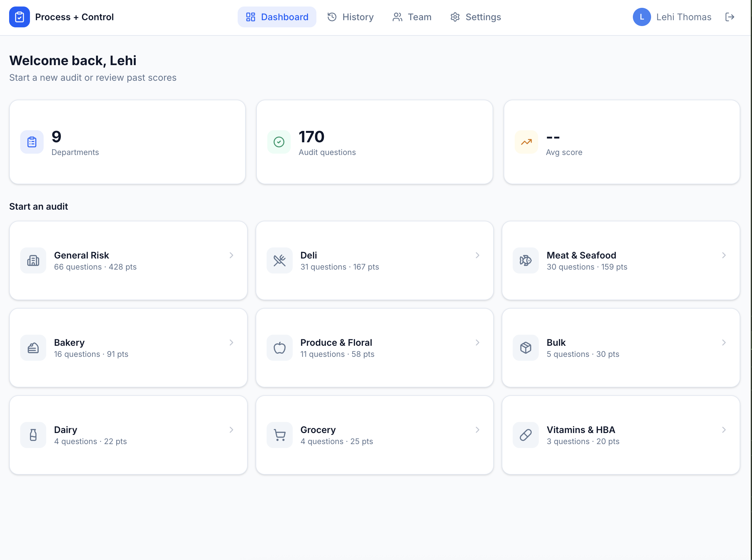Image resolution: width=752 pixels, height=560 pixels.
Task: Click the chevron on the Deli card
Action: [x=477, y=255]
